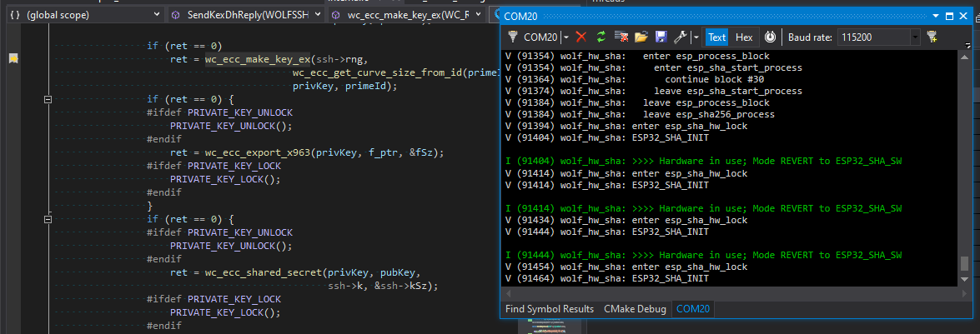Image resolution: width=980 pixels, height=334 pixels.
Task: Switch terminal display to Hex mode
Action: click(x=744, y=37)
